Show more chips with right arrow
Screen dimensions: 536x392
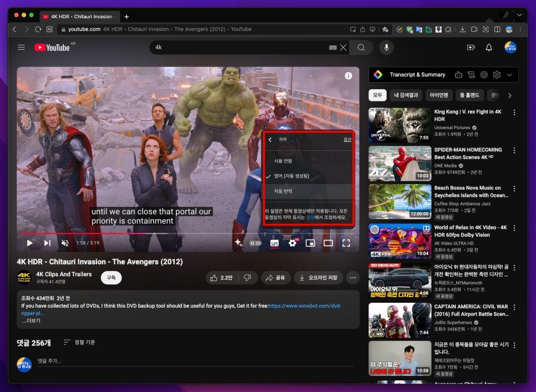[510, 95]
